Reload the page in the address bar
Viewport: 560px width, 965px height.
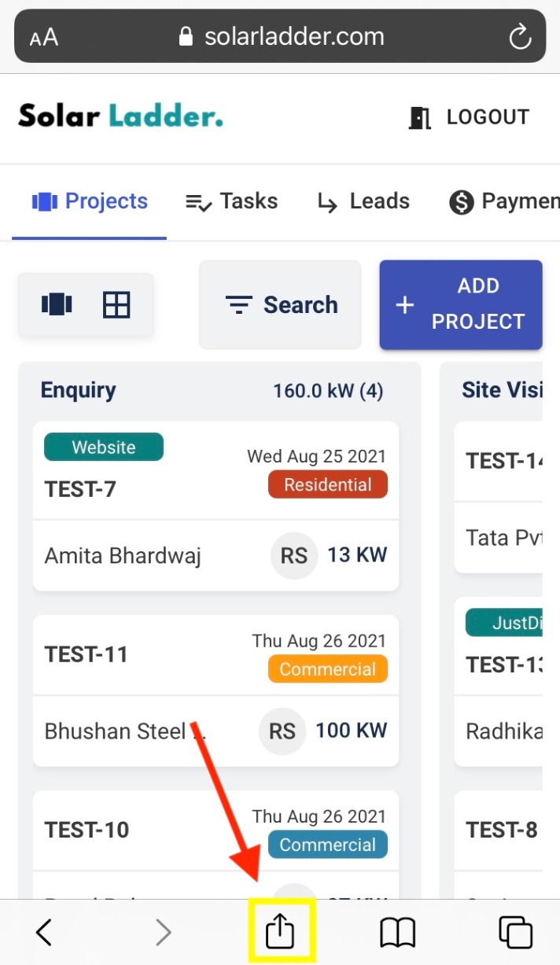click(520, 36)
